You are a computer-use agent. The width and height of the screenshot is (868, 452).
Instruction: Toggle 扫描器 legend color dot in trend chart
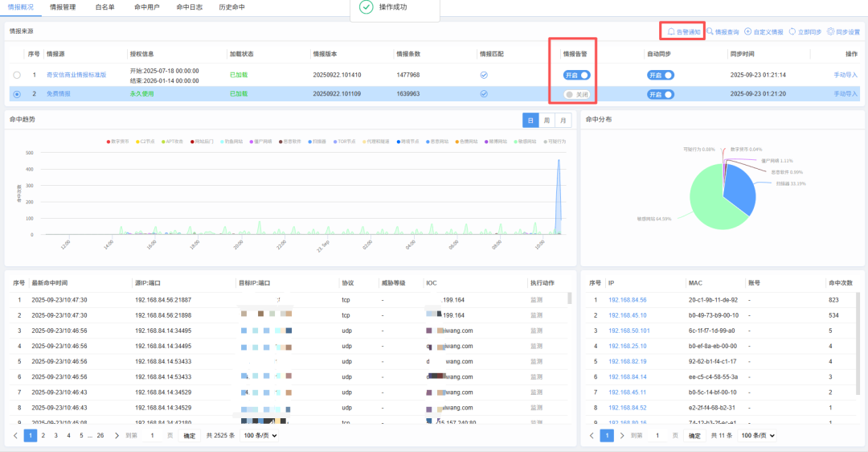click(309, 142)
